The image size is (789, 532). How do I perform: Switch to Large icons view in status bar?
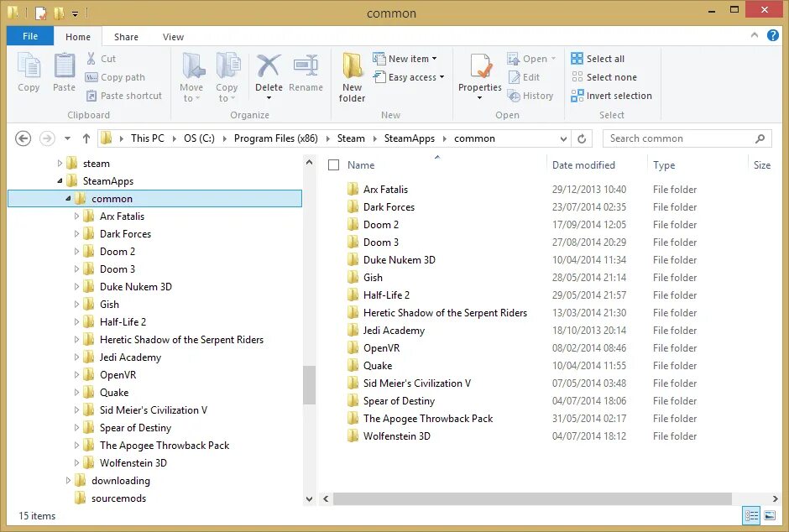[x=770, y=515]
